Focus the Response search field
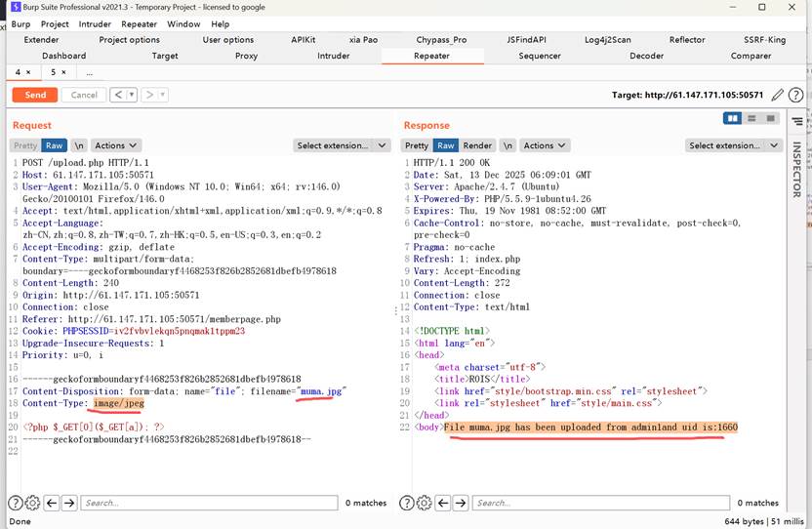 coord(601,503)
